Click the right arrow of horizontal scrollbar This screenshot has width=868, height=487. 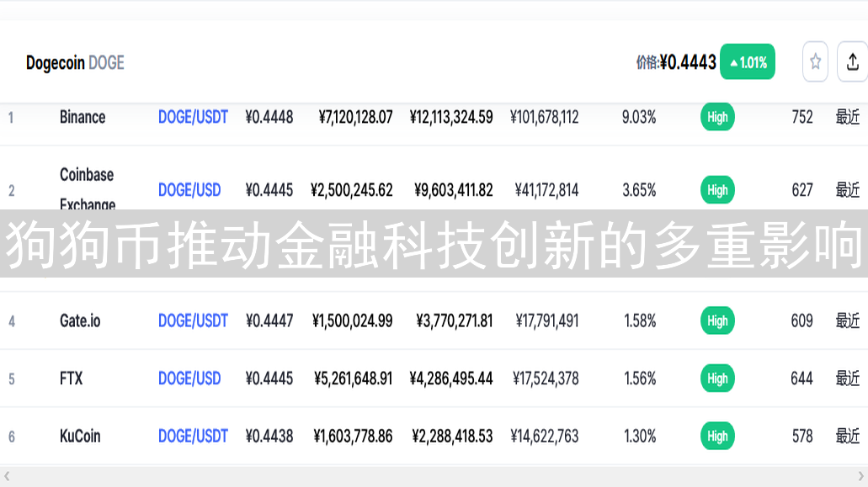click(x=860, y=476)
